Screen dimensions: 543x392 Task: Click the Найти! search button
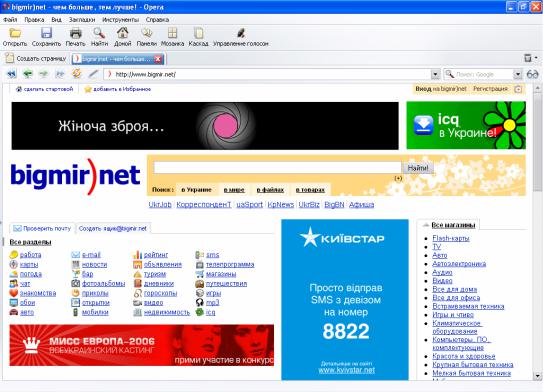coord(418,168)
